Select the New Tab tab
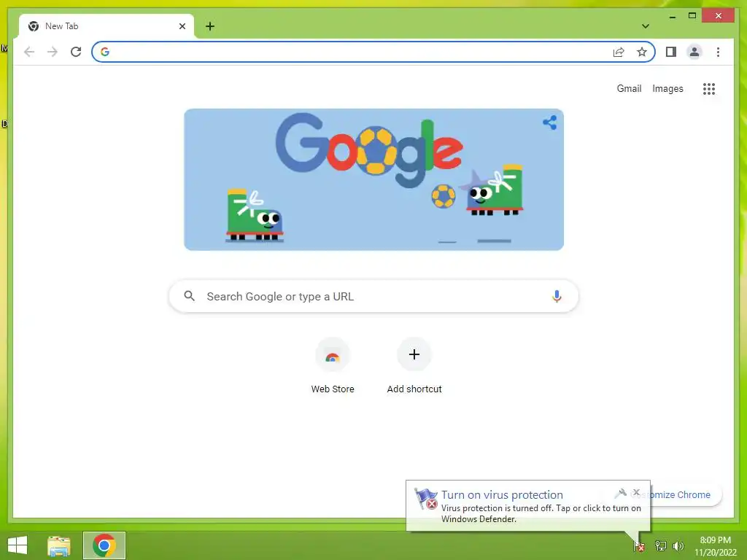This screenshot has height=560, width=747. (107, 26)
